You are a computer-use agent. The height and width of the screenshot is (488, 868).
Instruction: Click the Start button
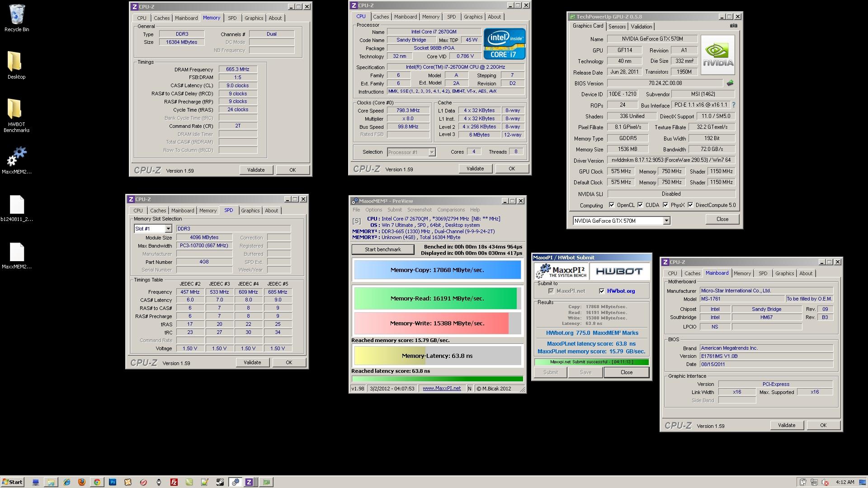(x=12, y=482)
